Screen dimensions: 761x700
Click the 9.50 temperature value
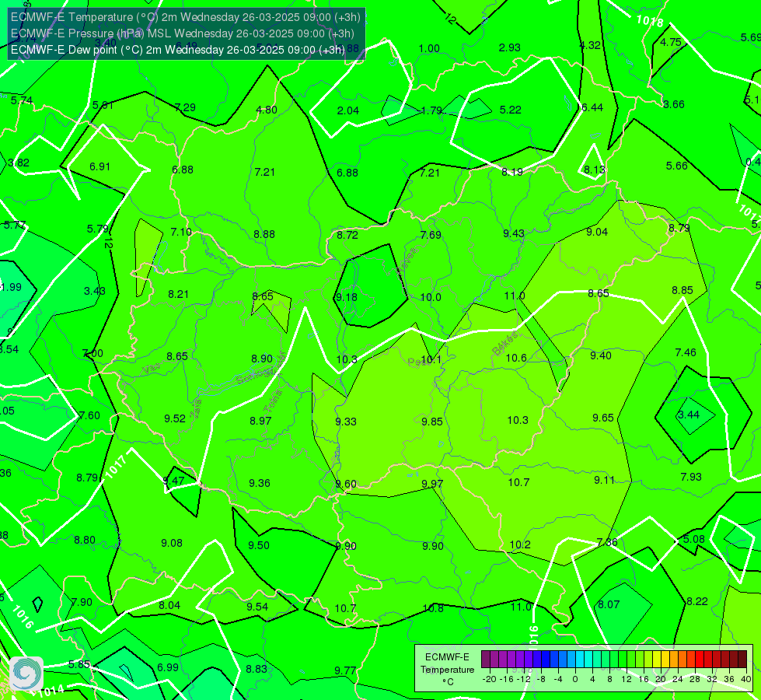[259, 545]
